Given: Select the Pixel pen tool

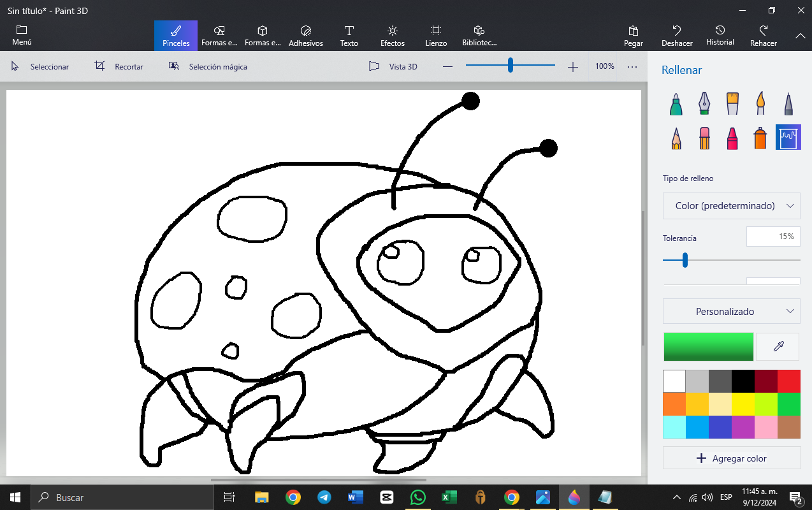Looking at the screenshot, I should (x=788, y=104).
